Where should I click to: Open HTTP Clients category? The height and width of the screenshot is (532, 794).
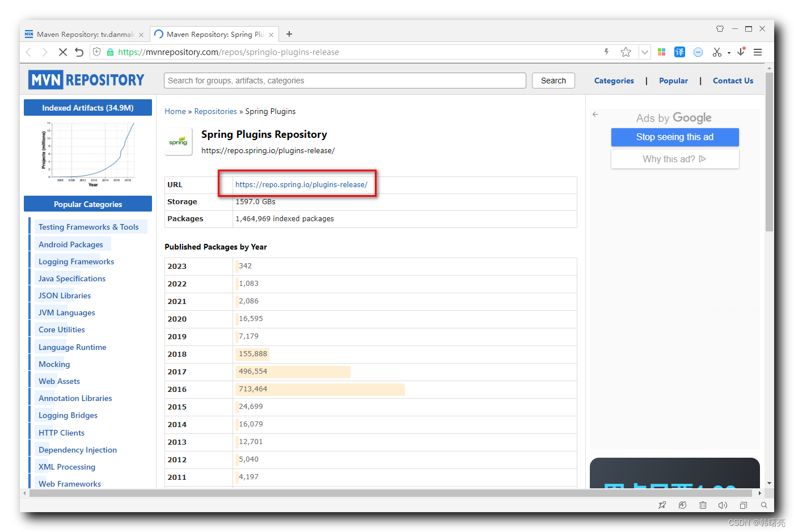61,433
